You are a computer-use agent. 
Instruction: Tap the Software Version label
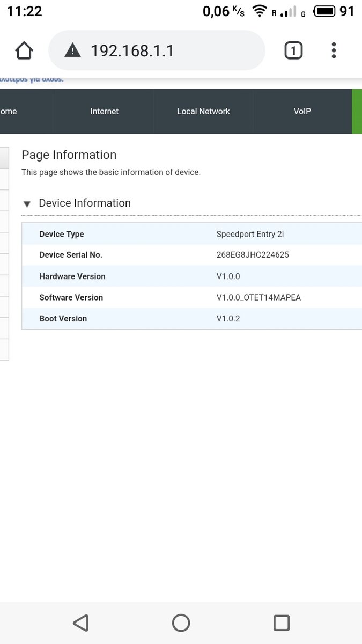71,297
